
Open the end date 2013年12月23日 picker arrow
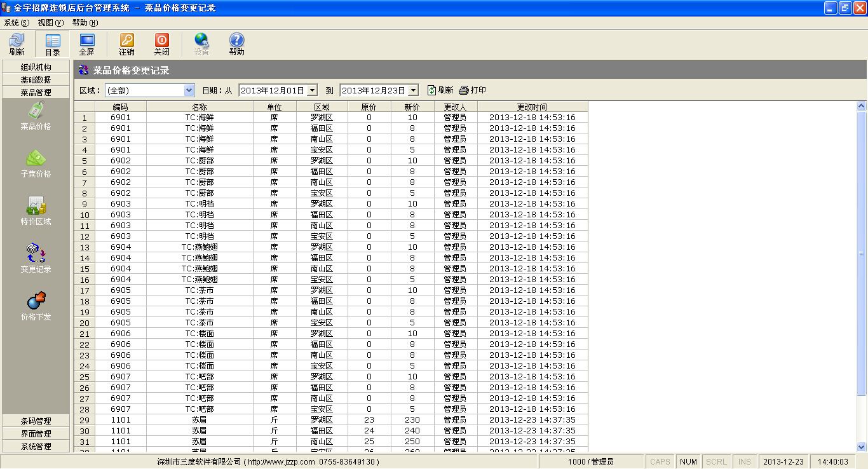click(x=413, y=91)
